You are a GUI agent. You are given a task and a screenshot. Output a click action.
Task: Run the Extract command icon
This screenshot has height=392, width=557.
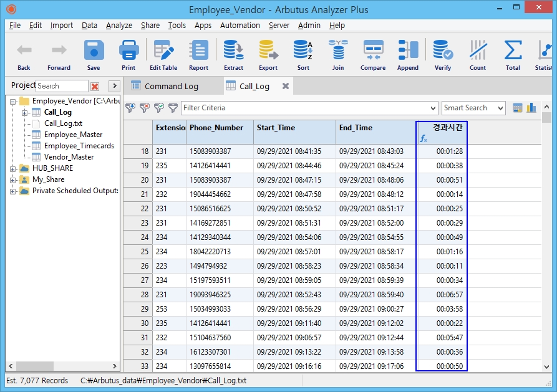(x=233, y=55)
